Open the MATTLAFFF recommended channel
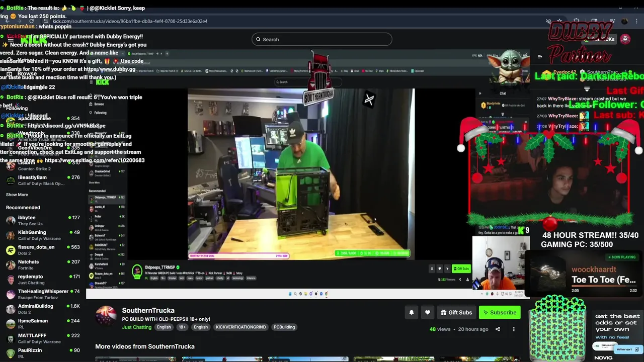This screenshot has width=644, height=362. click(x=43, y=338)
